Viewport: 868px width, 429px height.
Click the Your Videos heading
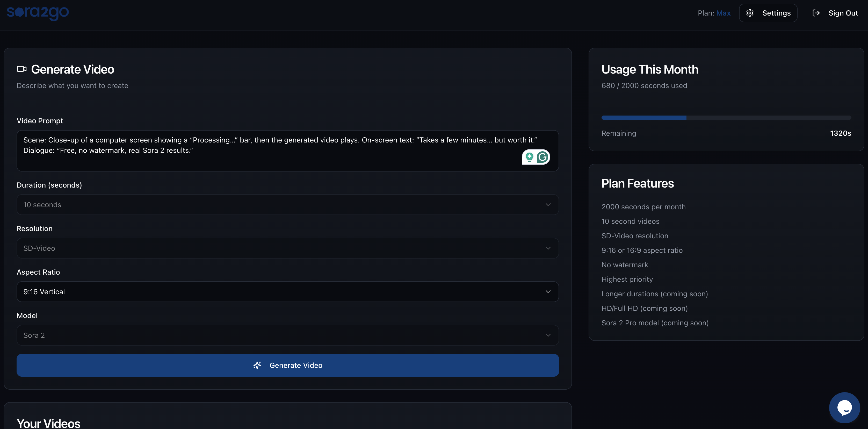(x=48, y=423)
